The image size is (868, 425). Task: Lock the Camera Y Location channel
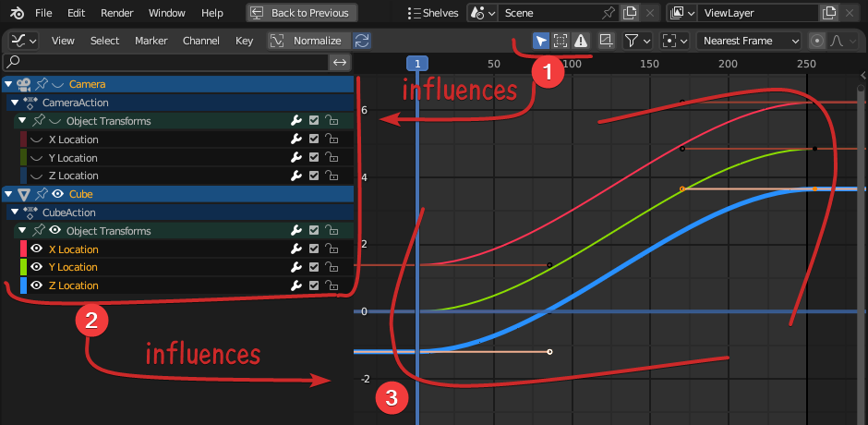(331, 158)
